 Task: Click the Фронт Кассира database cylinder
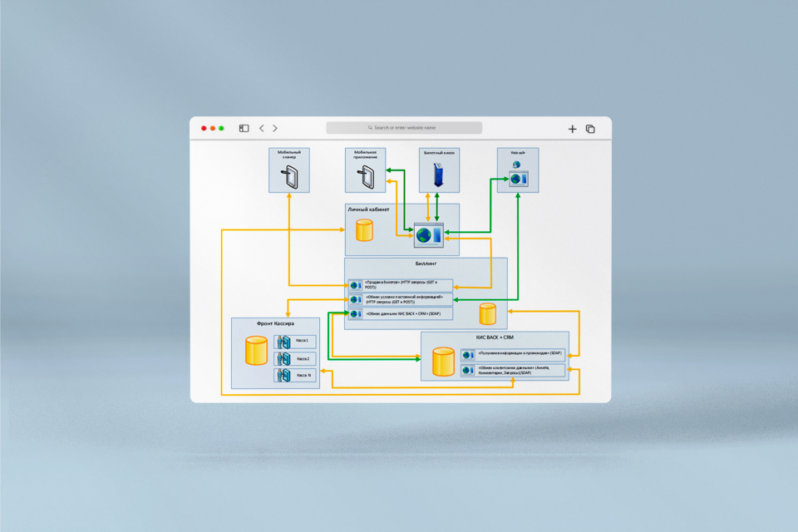pyautogui.click(x=256, y=350)
